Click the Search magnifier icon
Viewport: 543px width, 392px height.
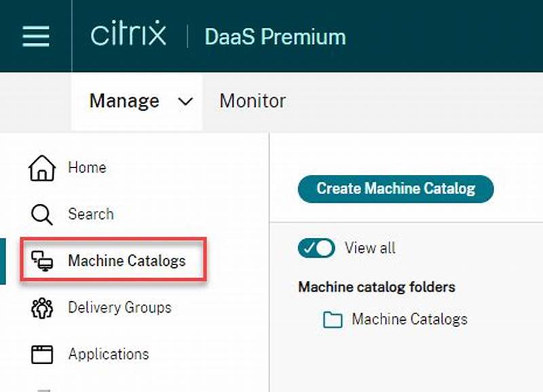41,214
